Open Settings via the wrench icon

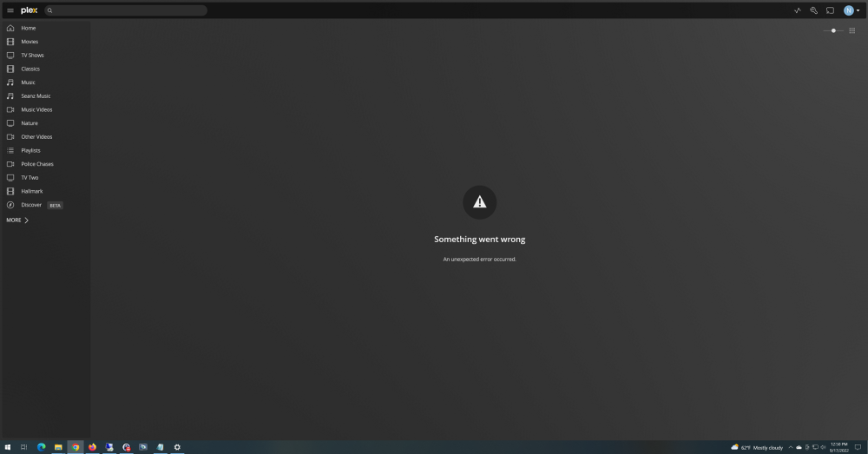coord(814,10)
